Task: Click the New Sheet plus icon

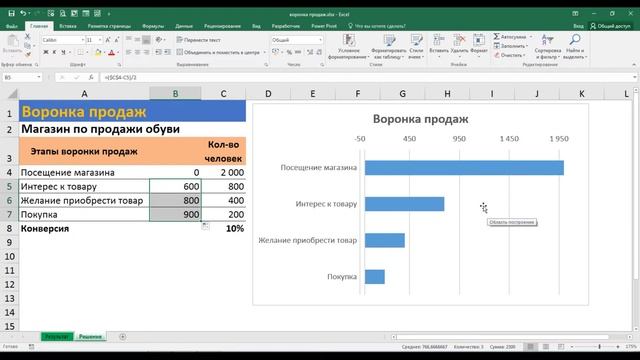Action: click(122, 337)
